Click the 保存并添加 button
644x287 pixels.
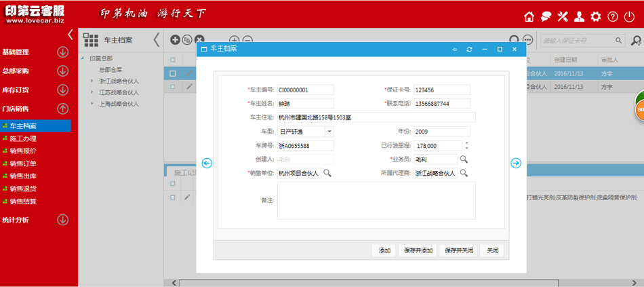tap(418, 250)
